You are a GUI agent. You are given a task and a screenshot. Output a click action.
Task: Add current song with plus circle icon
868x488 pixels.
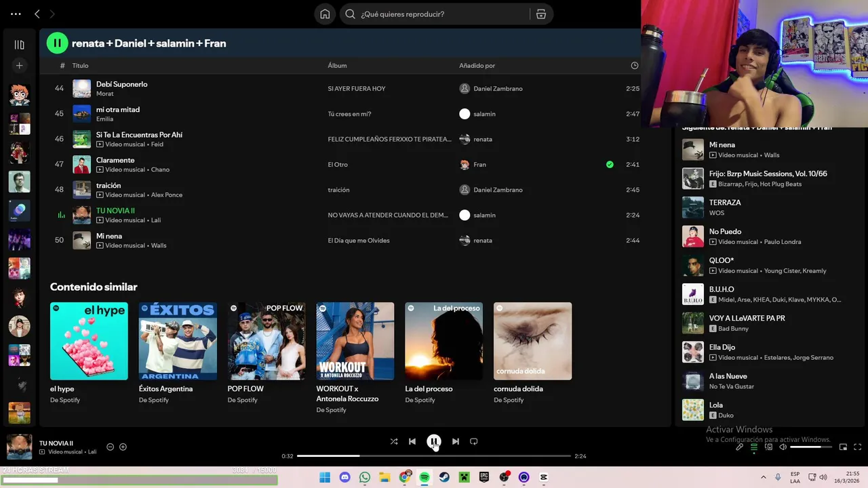(123, 447)
